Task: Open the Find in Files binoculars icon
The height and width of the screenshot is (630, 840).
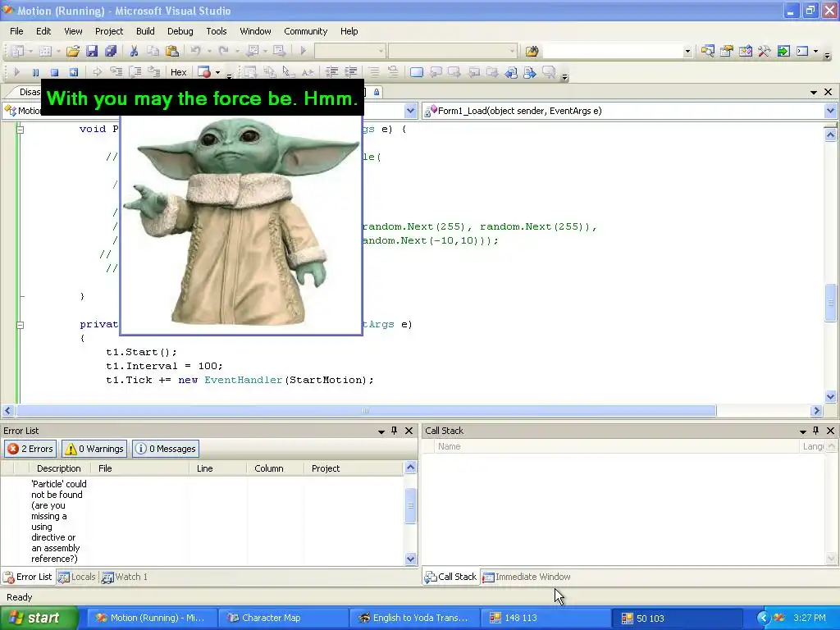Action: pos(532,51)
